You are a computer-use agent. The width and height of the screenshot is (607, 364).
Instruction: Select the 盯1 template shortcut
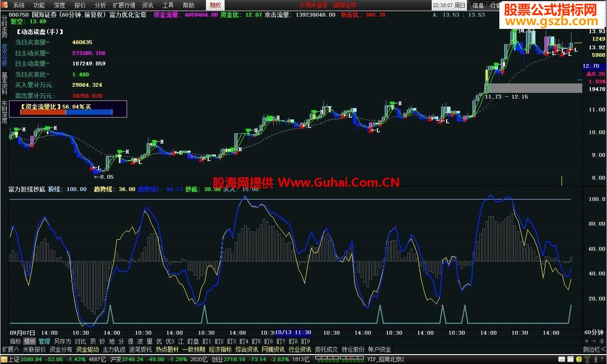click(x=207, y=341)
